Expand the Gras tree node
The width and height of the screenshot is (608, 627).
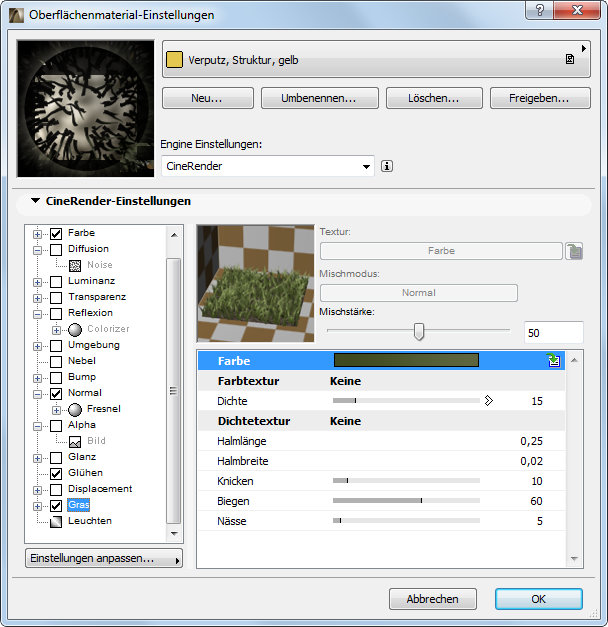(37, 506)
